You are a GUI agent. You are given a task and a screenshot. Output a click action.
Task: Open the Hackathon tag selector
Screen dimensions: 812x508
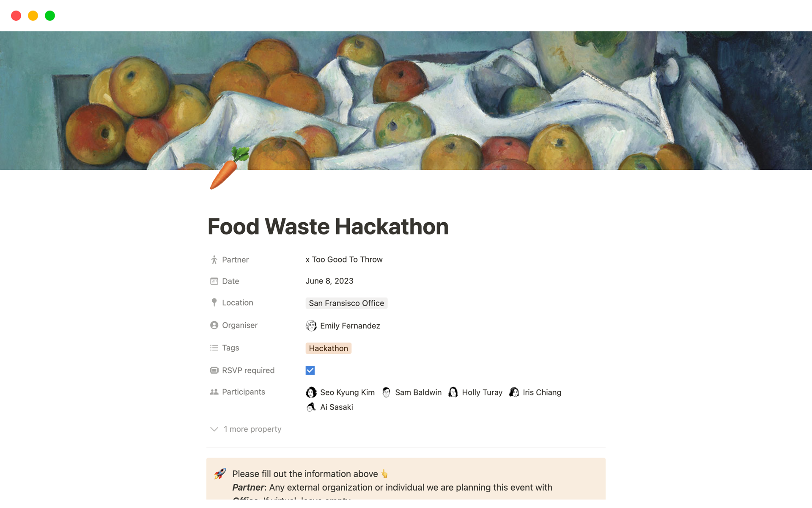coord(328,348)
